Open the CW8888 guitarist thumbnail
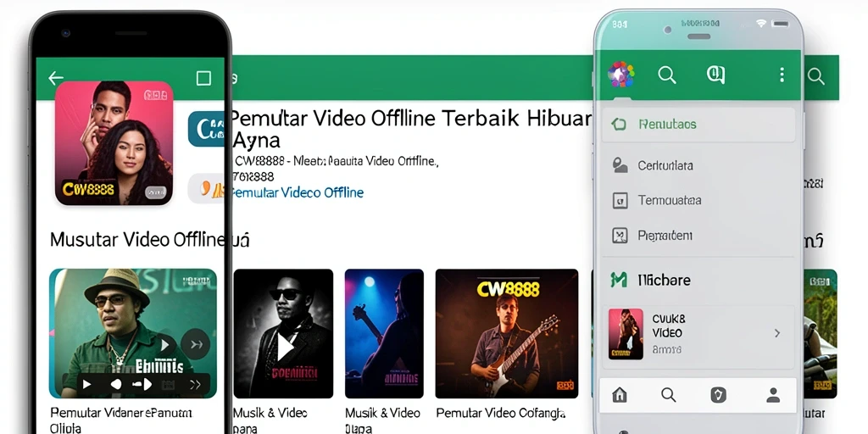Screen dimensions: 868x434 coord(507,334)
